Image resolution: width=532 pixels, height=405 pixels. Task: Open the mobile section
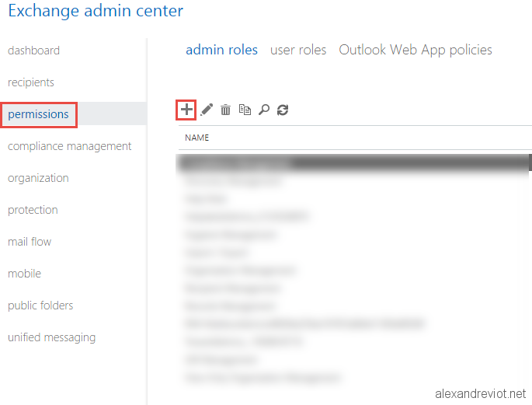click(24, 274)
